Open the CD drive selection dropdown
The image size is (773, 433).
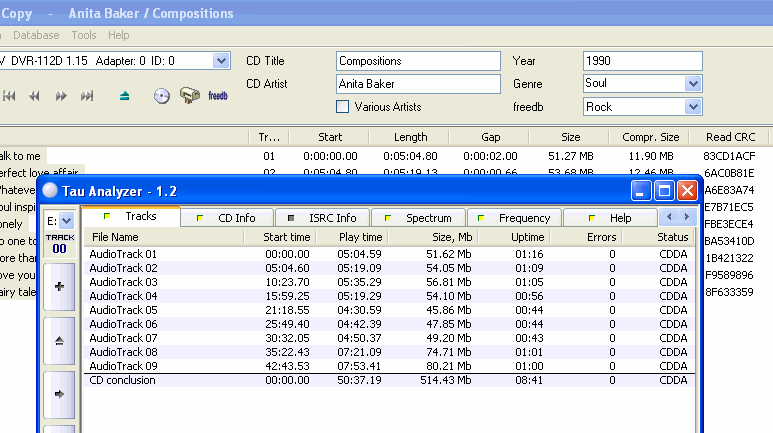click(x=221, y=61)
